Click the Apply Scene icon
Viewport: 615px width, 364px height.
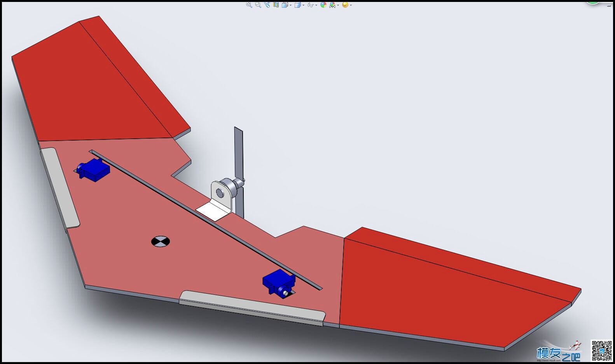tap(332, 5)
